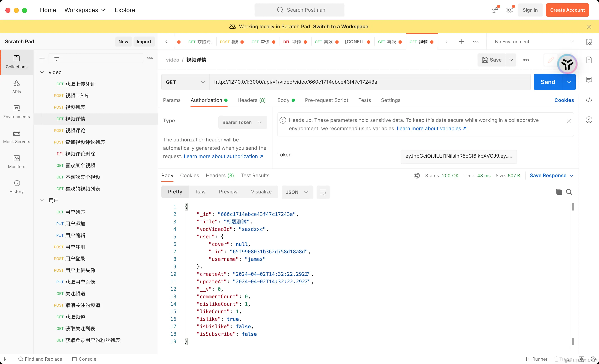The height and width of the screenshot is (364, 599).
Task: Search within the response body
Action: 569,192
